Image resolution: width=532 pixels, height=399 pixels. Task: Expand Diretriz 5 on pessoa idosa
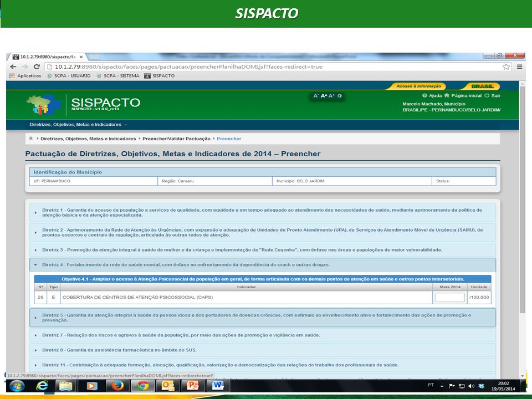(x=263, y=318)
